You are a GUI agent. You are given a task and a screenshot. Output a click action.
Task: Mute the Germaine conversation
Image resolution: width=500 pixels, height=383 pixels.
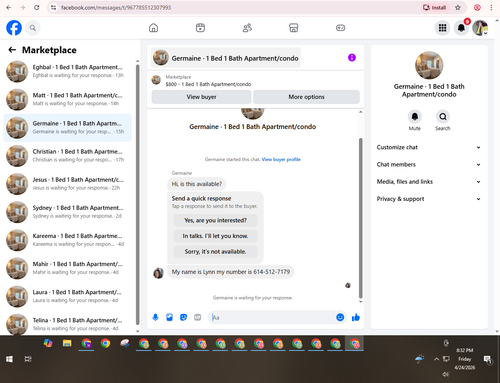click(415, 117)
